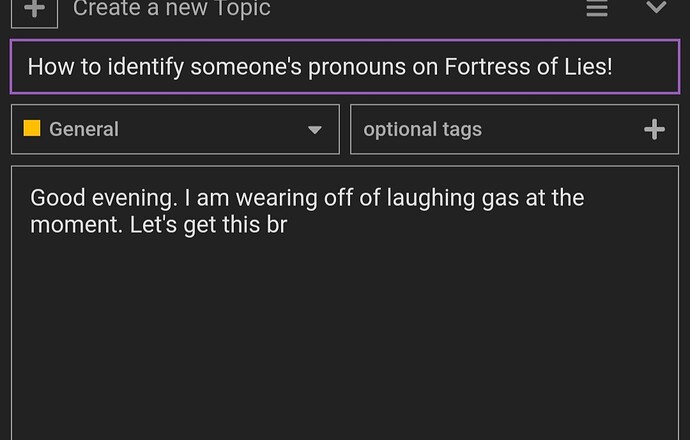Click the plus icon beside Create a new Topic
This screenshot has height=440, width=690.
(34, 10)
